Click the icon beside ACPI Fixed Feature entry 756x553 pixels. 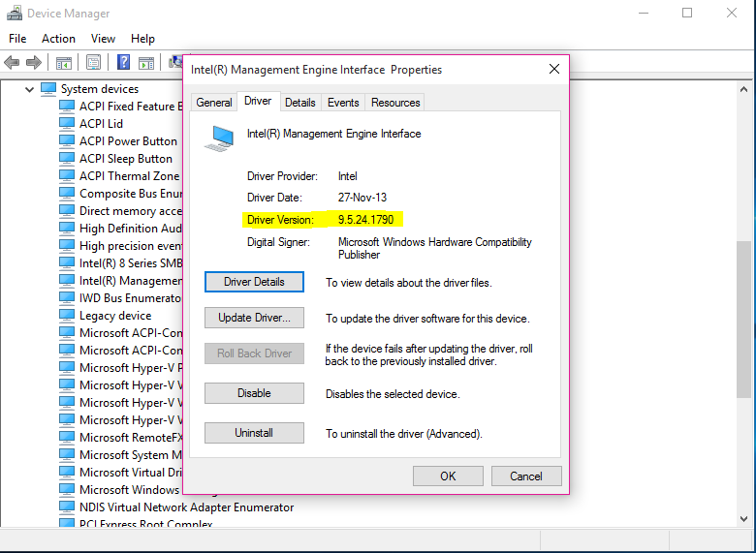click(x=67, y=106)
